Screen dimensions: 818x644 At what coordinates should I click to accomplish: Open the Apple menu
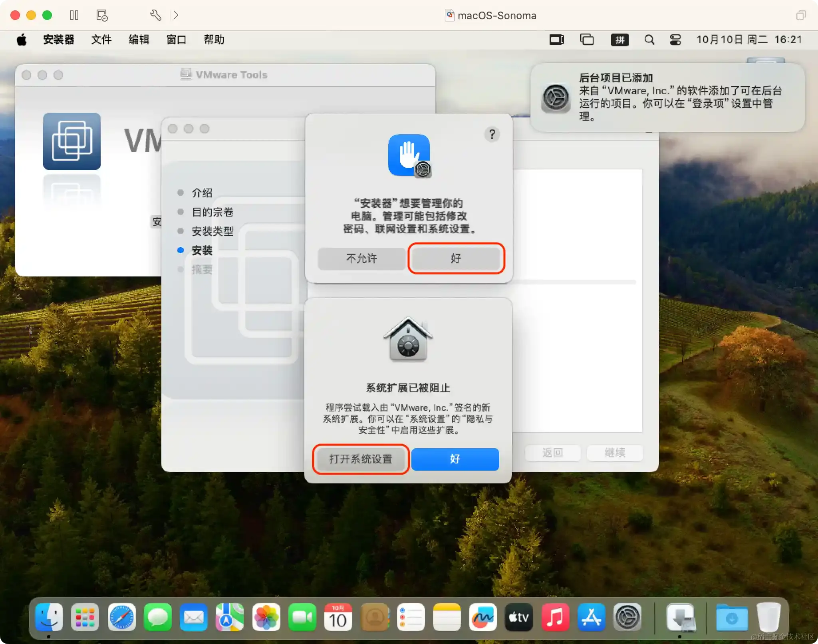point(22,40)
